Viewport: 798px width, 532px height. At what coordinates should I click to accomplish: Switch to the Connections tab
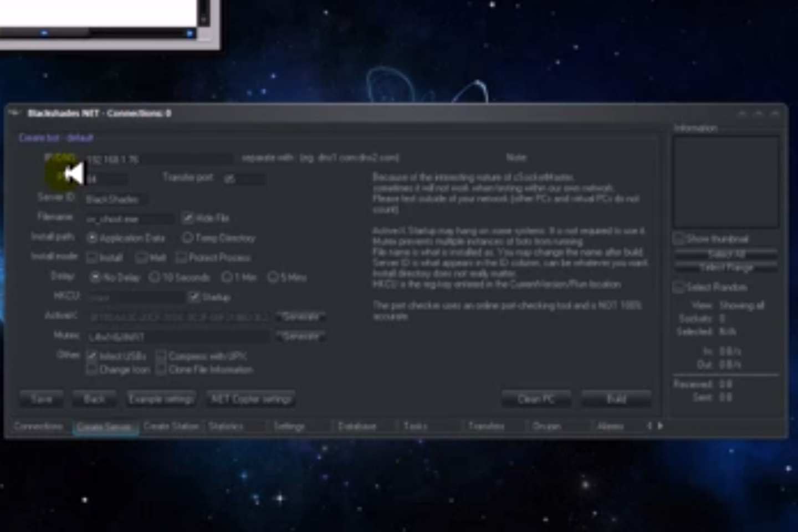(x=38, y=426)
